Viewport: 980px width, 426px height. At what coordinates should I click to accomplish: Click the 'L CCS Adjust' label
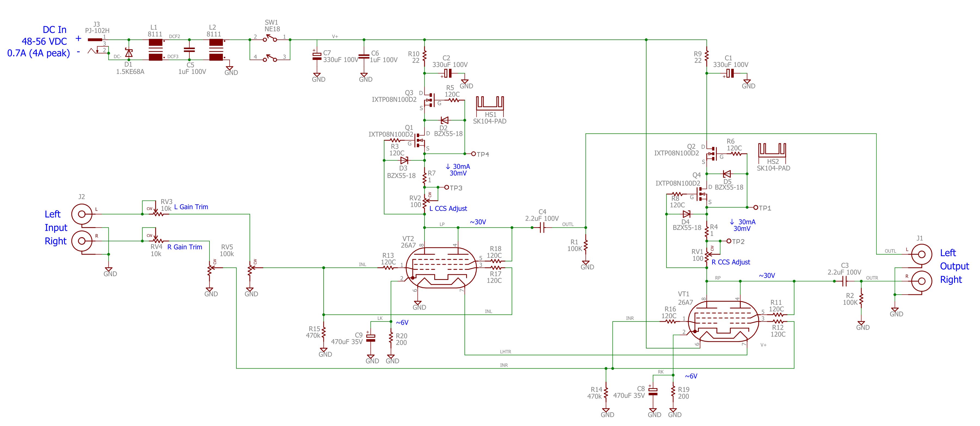tap(448, 209)
